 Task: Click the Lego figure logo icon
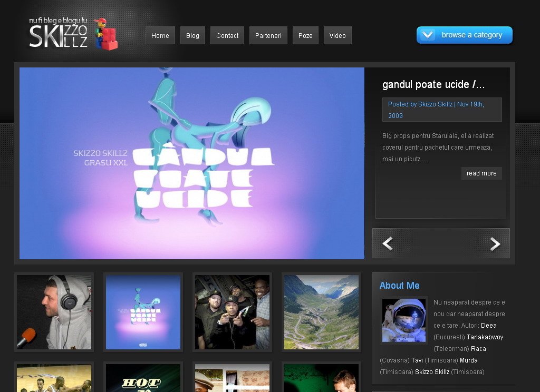(105, 34)
